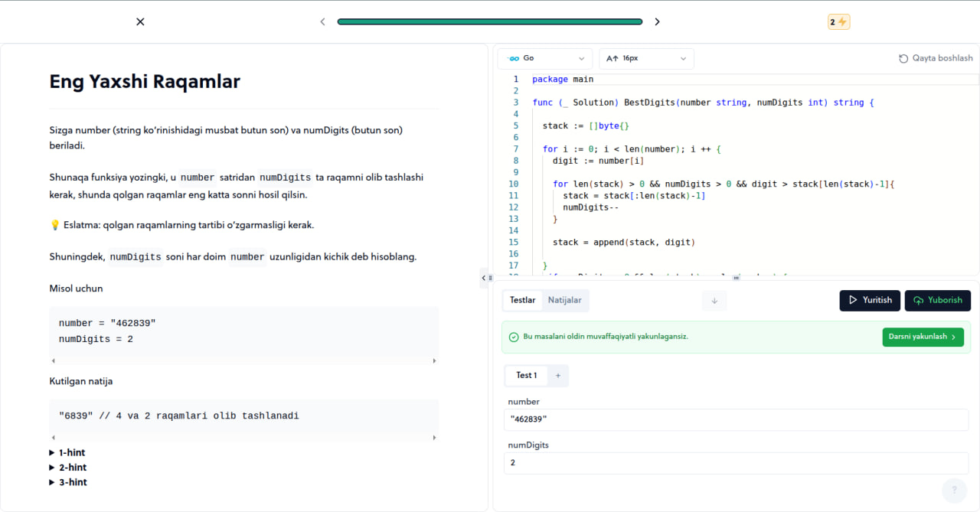Image resolution: width=980 pixels, height=512 pixels.
Task: Expand the 2-hint disclosure
Action: click(x=68, y=467)
